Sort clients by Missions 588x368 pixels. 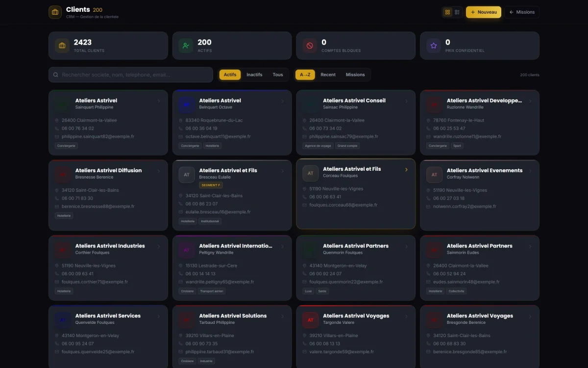pos(355,75)
